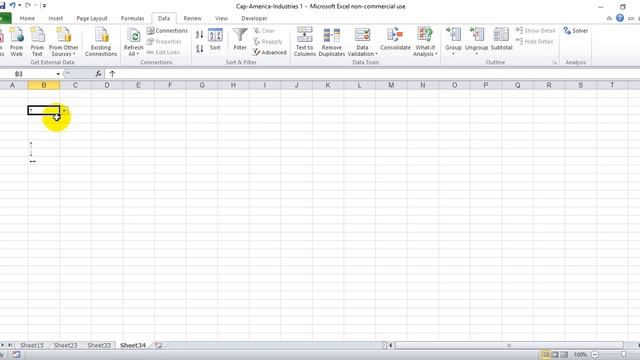The height and width of the screenshot is (360, 640).
Task: Open Existing Connections
Action: click(x=101, y=42)
